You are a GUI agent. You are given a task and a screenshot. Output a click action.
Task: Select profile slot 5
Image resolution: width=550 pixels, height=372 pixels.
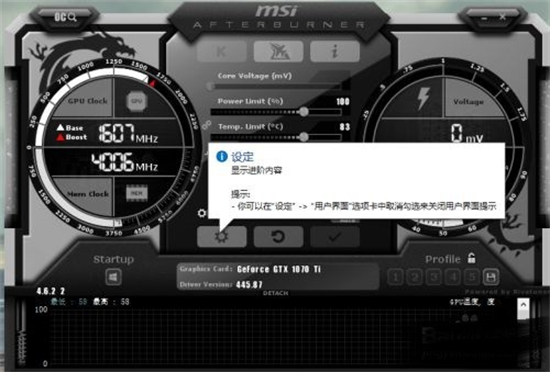click(x=472, y=277)
